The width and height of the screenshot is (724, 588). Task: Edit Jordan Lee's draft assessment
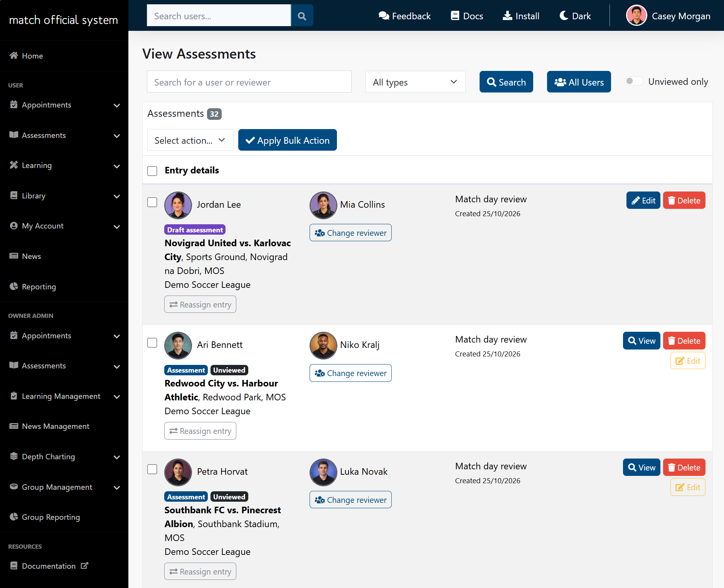[643, 200]
